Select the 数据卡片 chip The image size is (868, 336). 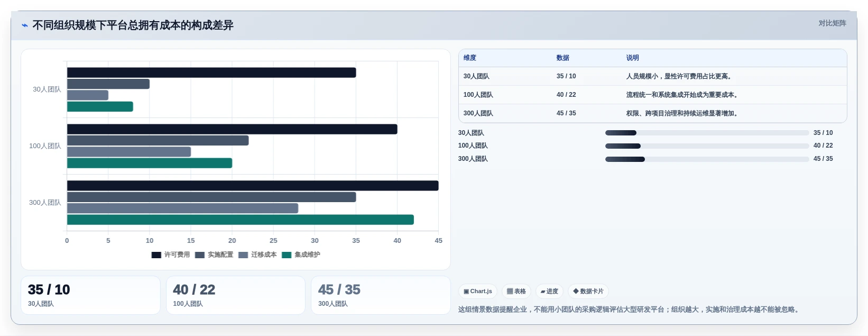pyautogui.click(x=588, y=292)
